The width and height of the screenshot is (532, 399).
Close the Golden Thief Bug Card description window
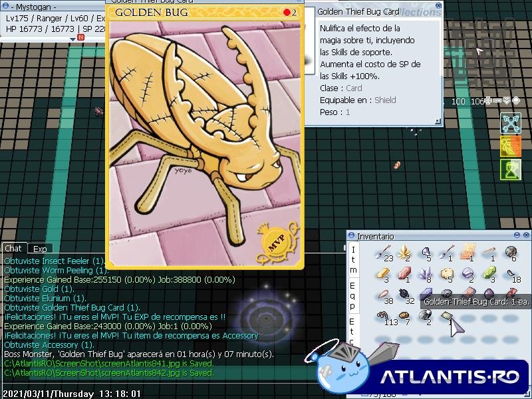(438, 5)
